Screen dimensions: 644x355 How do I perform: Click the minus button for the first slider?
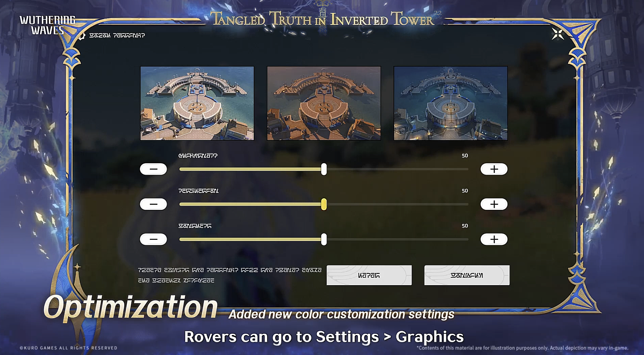154,169
